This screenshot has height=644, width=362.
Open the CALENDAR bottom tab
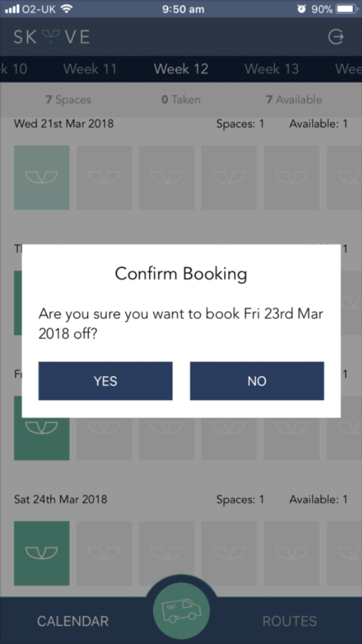tap(73, 620)
